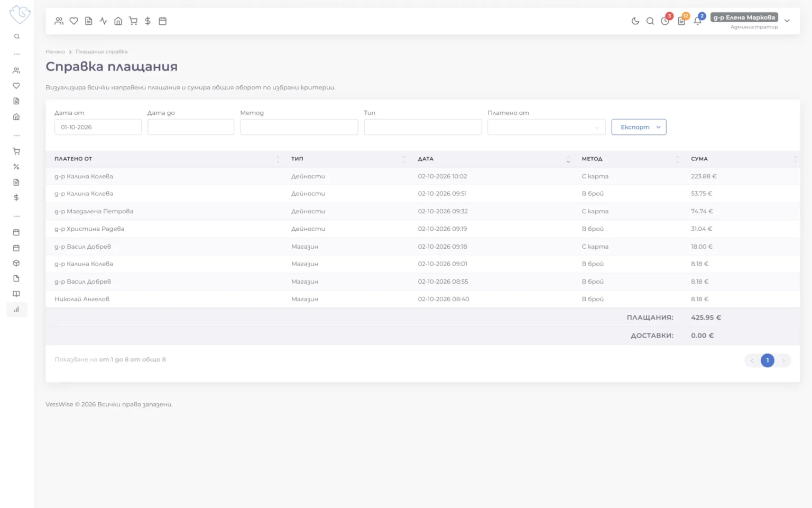
Task: Open notifications bell with badge 2
Action: pos(698,21)
